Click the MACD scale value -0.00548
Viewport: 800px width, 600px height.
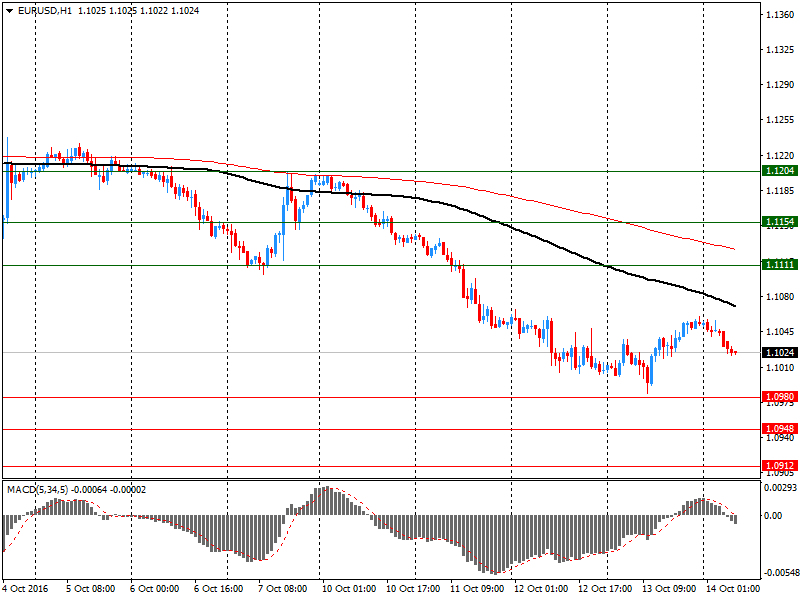(780, 573)
